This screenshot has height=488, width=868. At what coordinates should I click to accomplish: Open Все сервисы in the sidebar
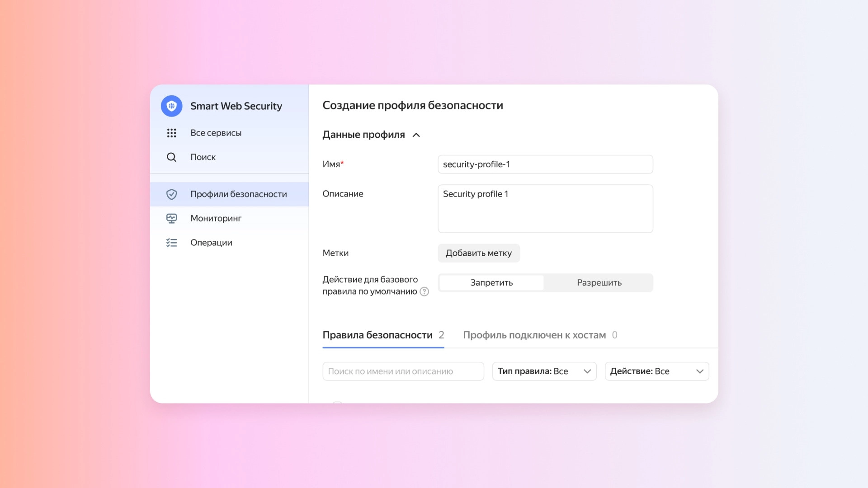(216, 133)
